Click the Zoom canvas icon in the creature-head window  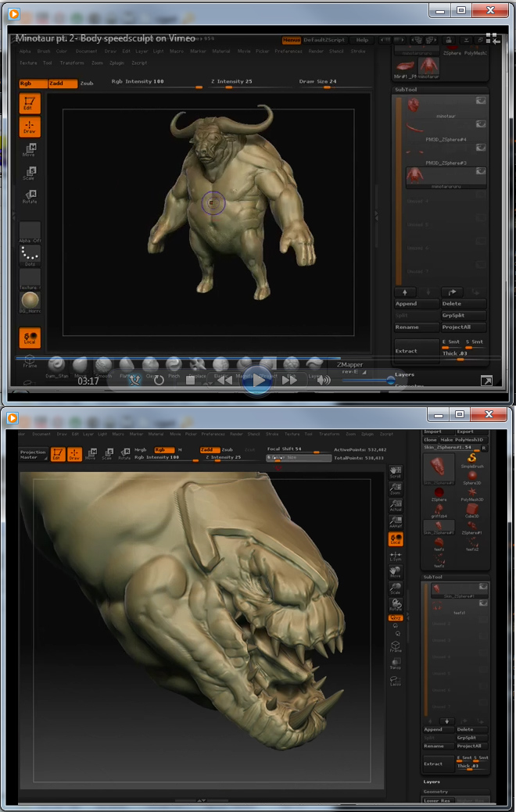coord(396,488)
